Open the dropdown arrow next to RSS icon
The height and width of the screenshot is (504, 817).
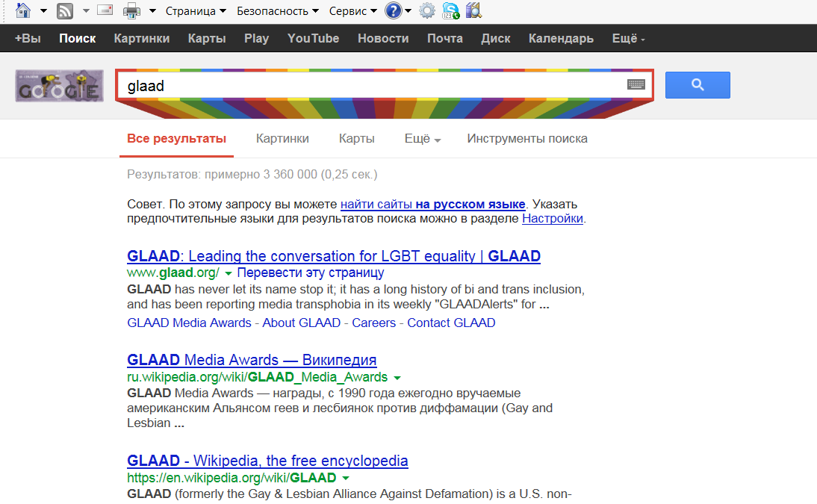(87, 11)
